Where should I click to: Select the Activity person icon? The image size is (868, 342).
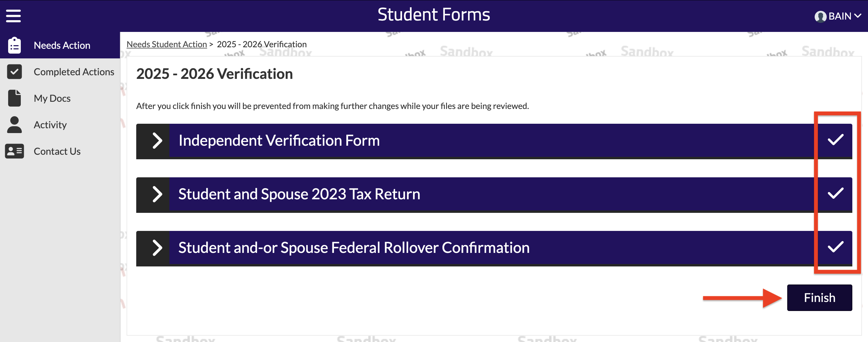click(x=14, y=125)
